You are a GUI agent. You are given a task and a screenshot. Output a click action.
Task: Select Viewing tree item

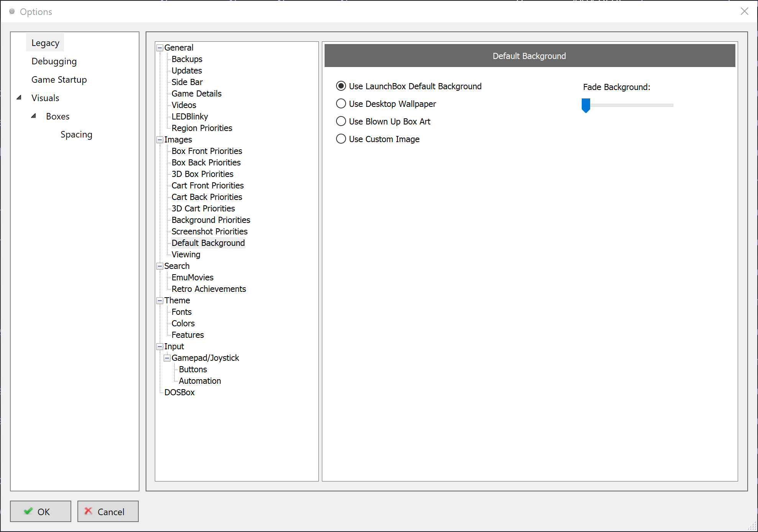pos(186,255)
